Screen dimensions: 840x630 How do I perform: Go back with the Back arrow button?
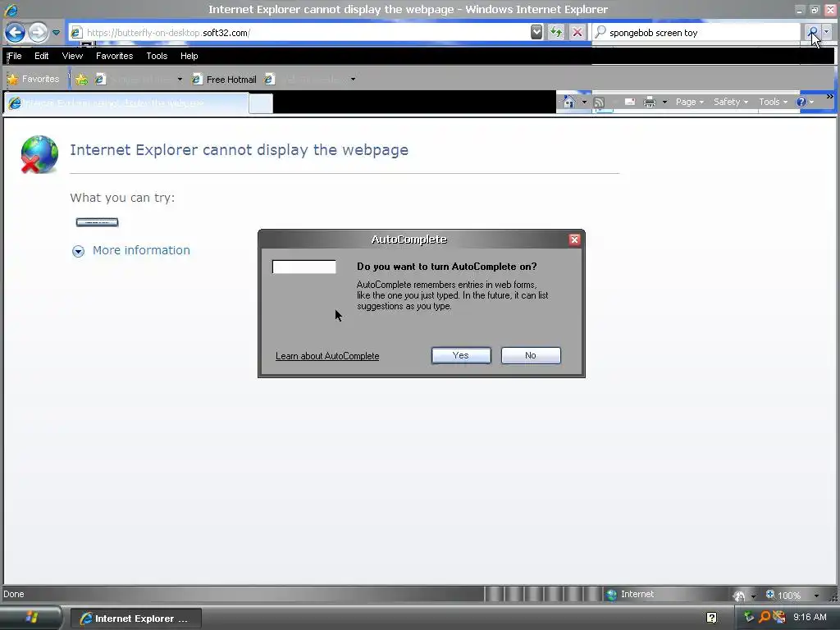pyautogui.click(x=15, y=33)
